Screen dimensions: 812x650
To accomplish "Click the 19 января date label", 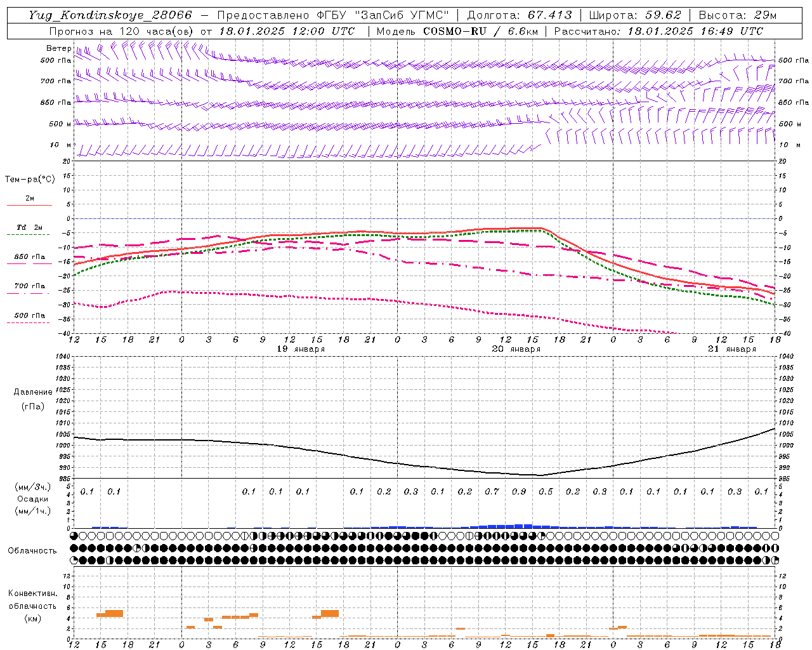I will click(301, 349).
